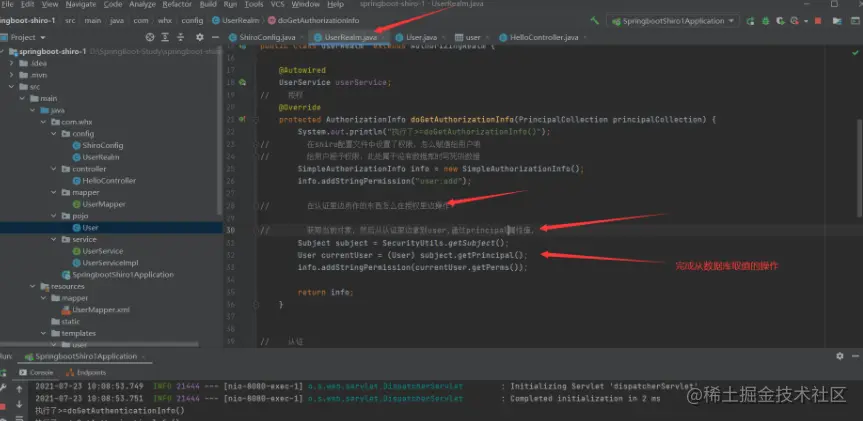Click the up arrow in the console gutter
863x421 pixels.
click(19, 390)
